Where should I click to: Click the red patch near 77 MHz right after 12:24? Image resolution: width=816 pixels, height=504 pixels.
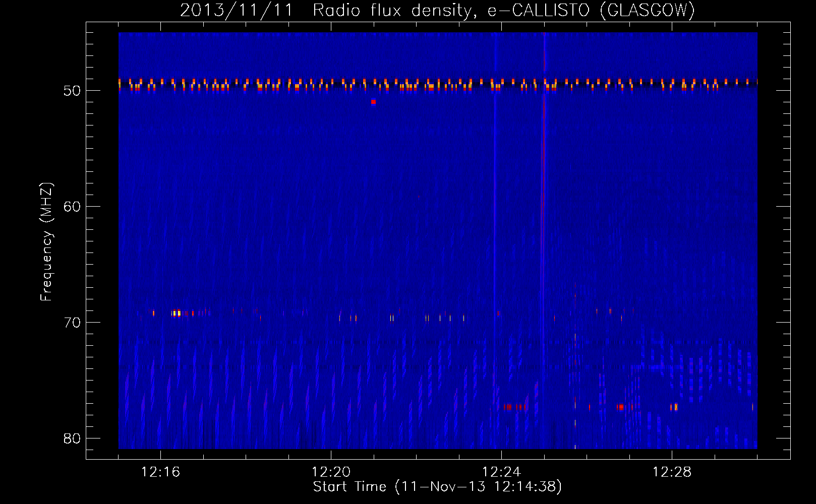(515, 407)
